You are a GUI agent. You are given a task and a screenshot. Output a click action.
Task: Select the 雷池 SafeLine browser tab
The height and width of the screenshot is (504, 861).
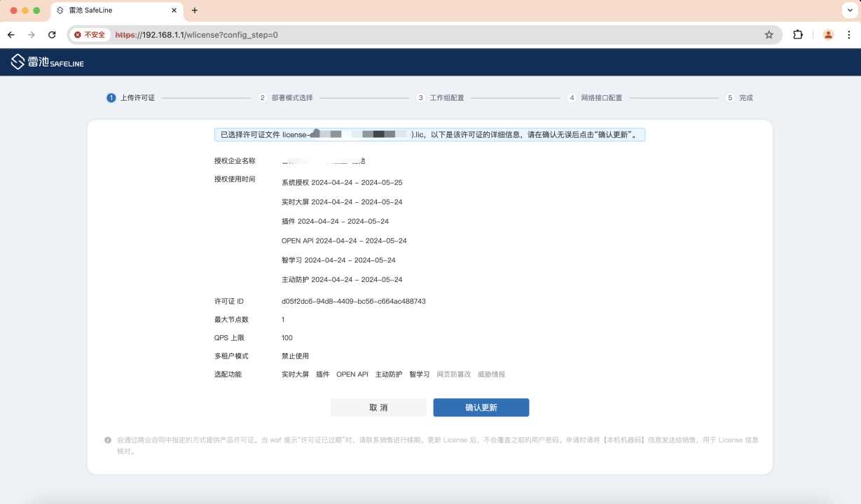pos(112,10)
